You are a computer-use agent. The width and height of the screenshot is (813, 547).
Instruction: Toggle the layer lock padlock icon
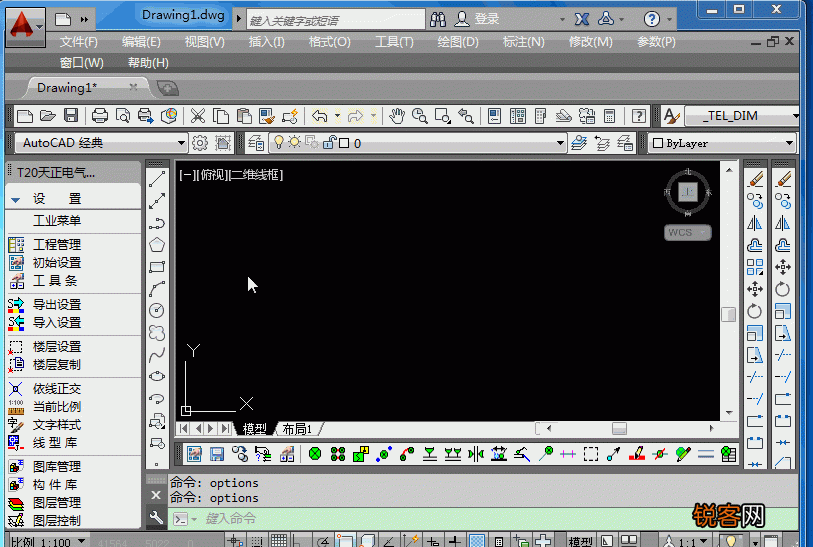(330, 142)
